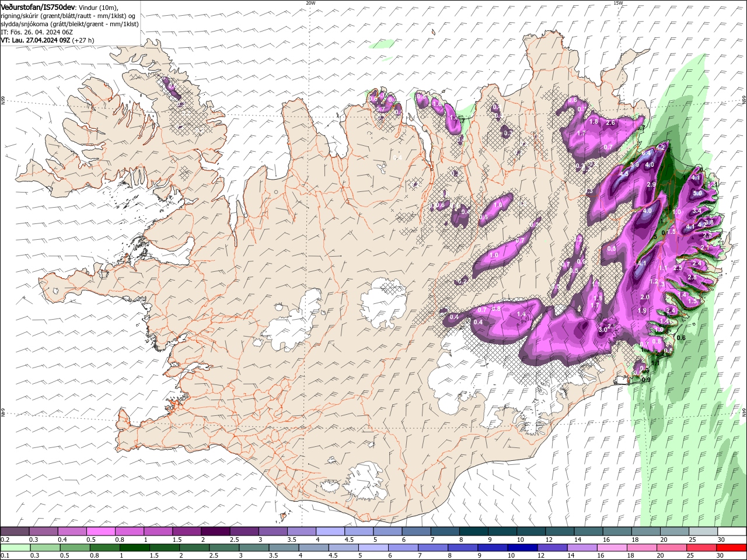Viewport: 747px width, 560px height.
Task: Click the 6.4 snowfall maximum value
Action: point(647,153)
